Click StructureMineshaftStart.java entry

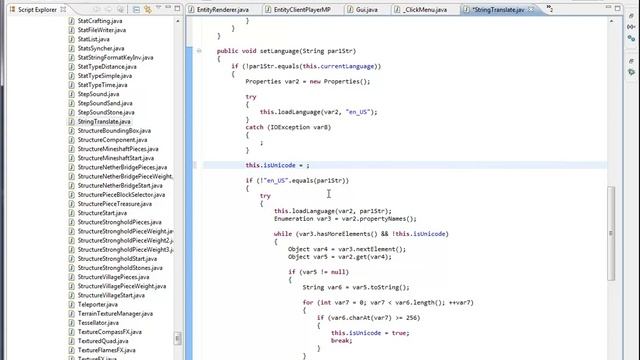click(116, 158)
